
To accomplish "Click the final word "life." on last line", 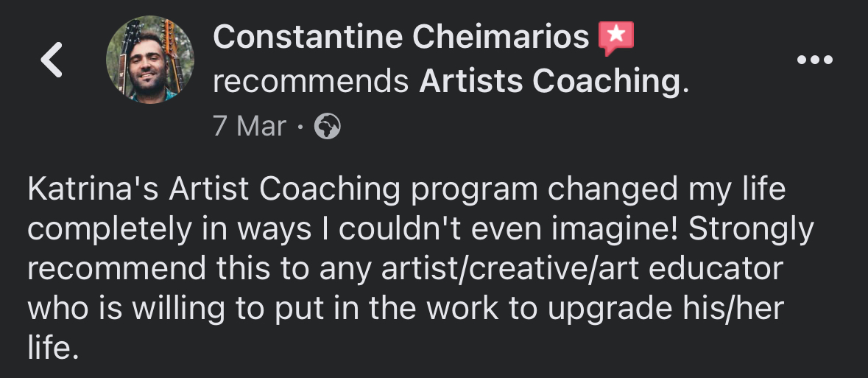I will coord(53,347).
